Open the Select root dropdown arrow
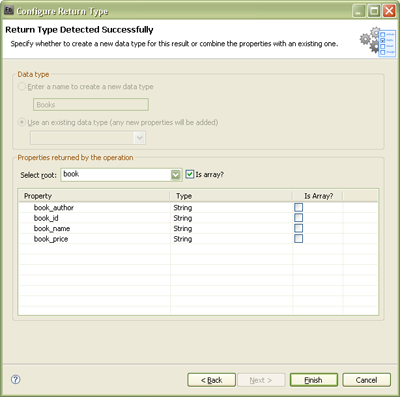400x397 pixels. [175, 175]
